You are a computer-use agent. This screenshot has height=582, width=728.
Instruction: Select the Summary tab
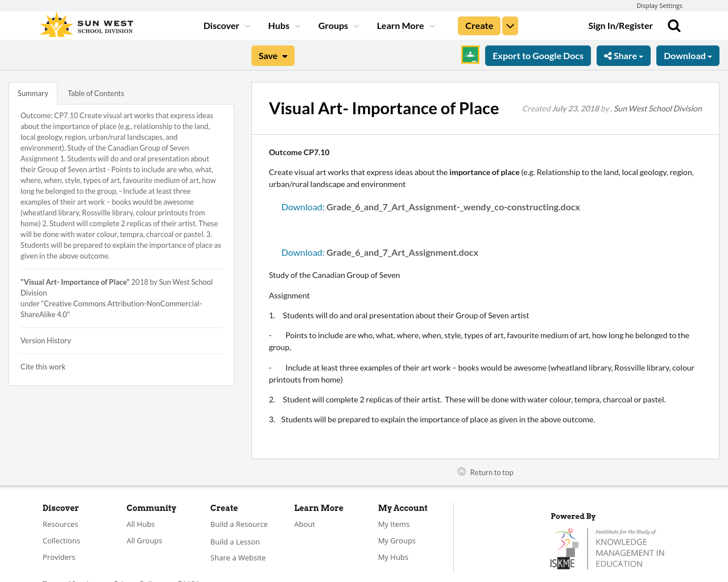pos(32,92)
